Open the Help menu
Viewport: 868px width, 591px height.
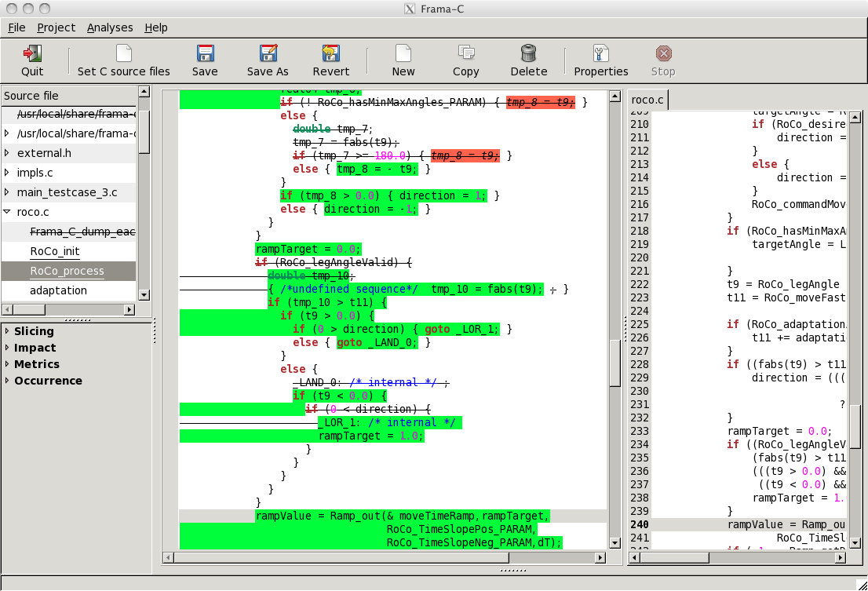point(156,27)
